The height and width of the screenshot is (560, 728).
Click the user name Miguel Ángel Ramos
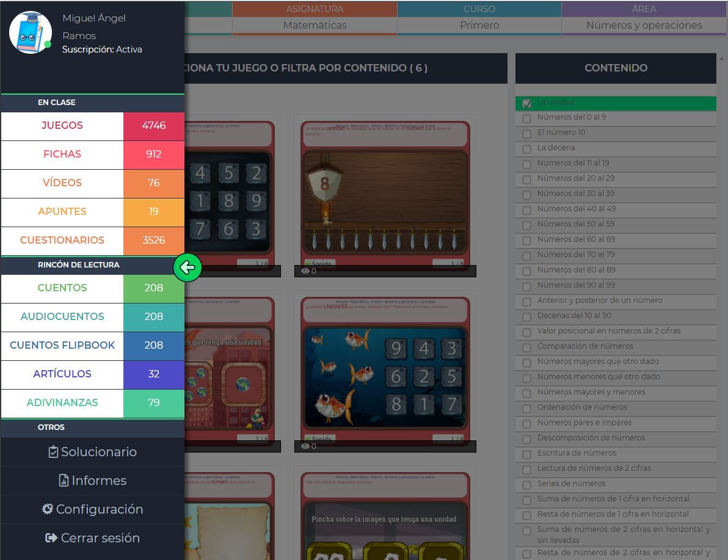(x=94, y=27)
